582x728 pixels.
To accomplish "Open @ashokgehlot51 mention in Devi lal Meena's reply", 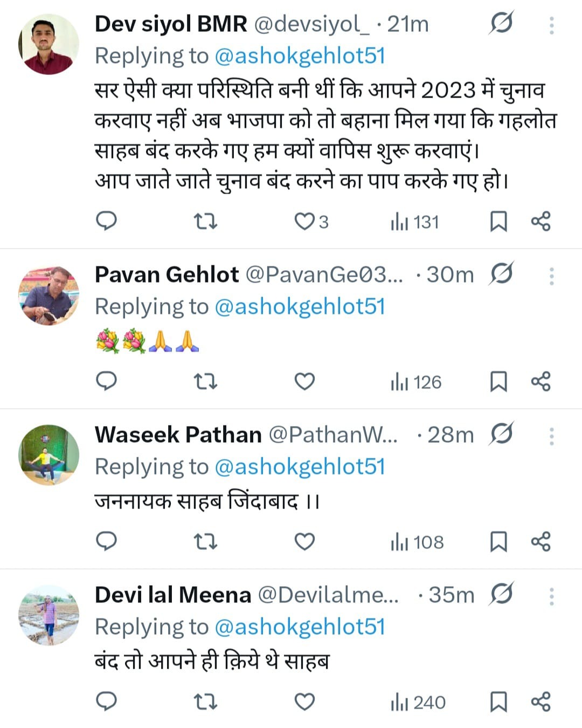I will (300, 627).
